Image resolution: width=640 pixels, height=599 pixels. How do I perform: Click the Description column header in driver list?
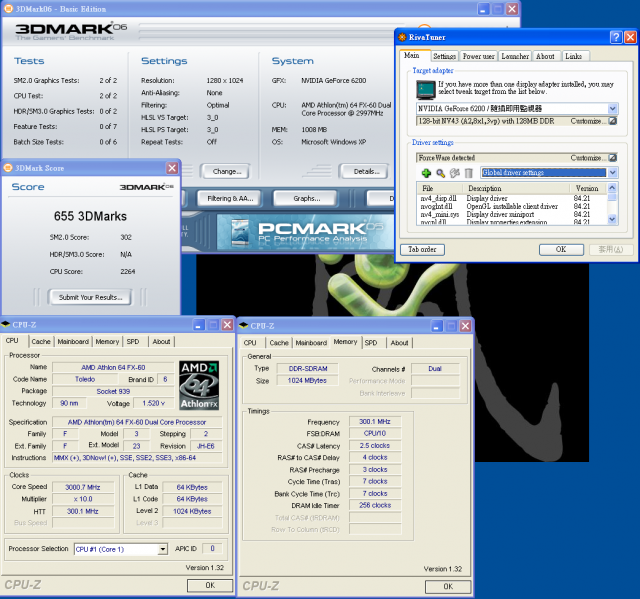516,188
